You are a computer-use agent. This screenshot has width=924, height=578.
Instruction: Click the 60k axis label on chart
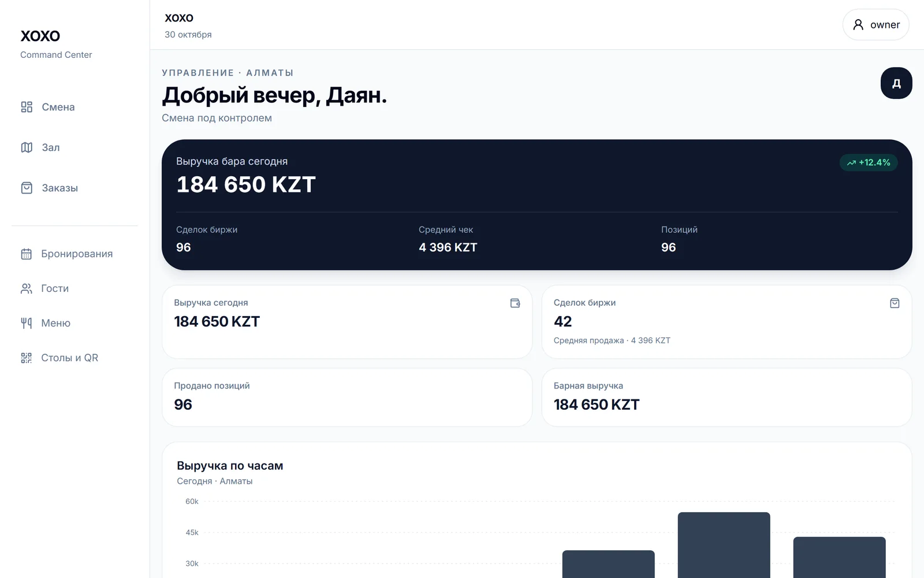click(x=192, y=502)
